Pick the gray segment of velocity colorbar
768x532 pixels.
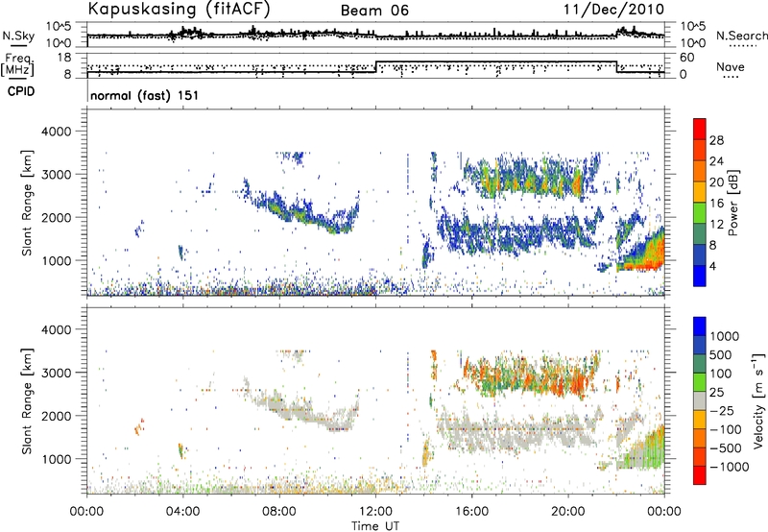point(700,400)
